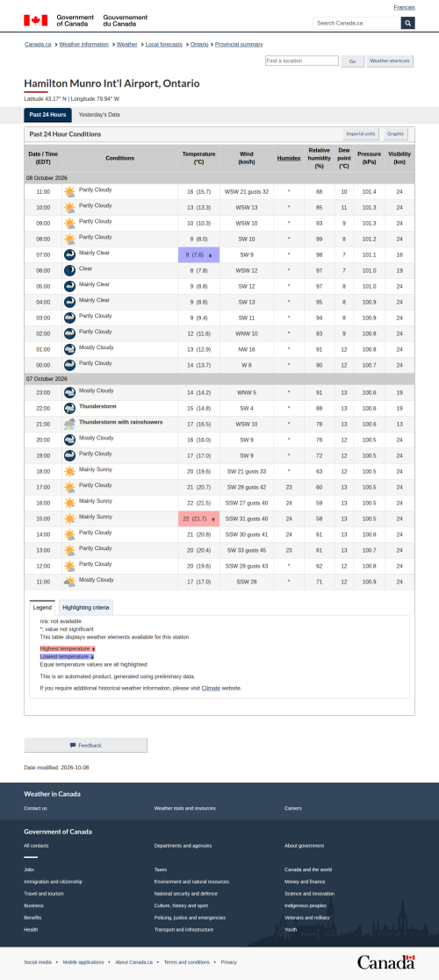Click the Mainly Sunny icon at 16:00
Screen dimensions: 439x980
click(69, 503)
